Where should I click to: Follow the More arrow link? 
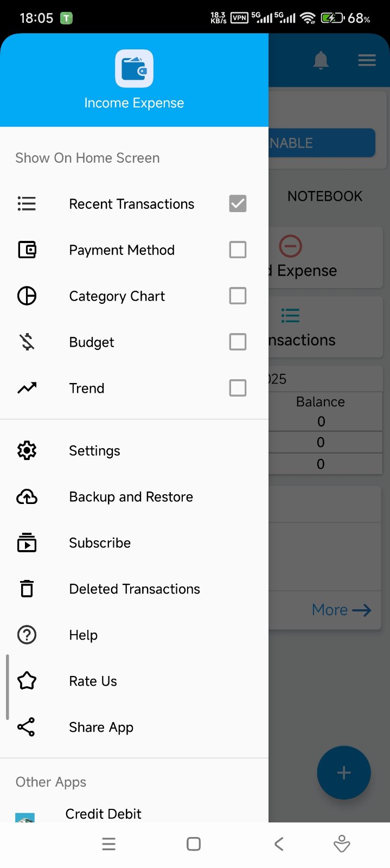click(341, 610)
